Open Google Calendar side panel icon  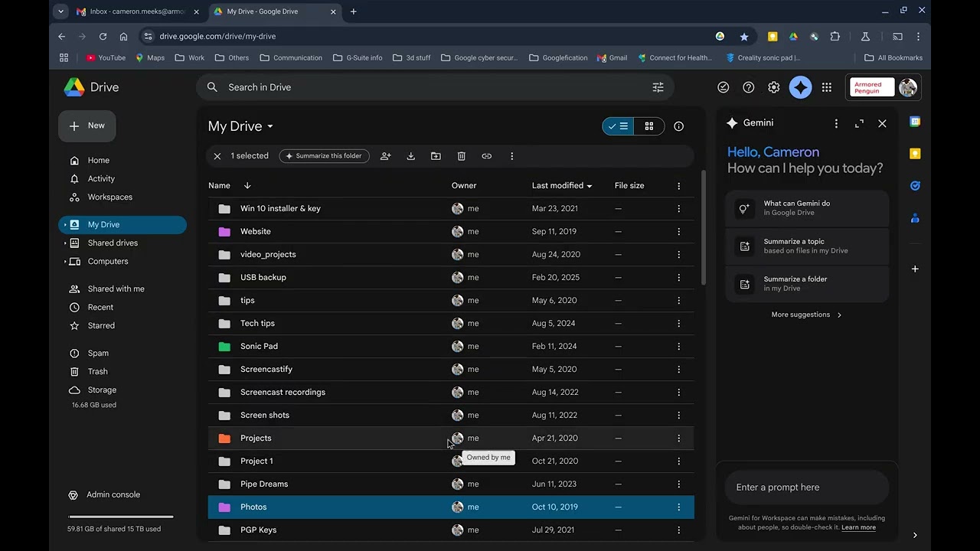[x=915, y=122]
